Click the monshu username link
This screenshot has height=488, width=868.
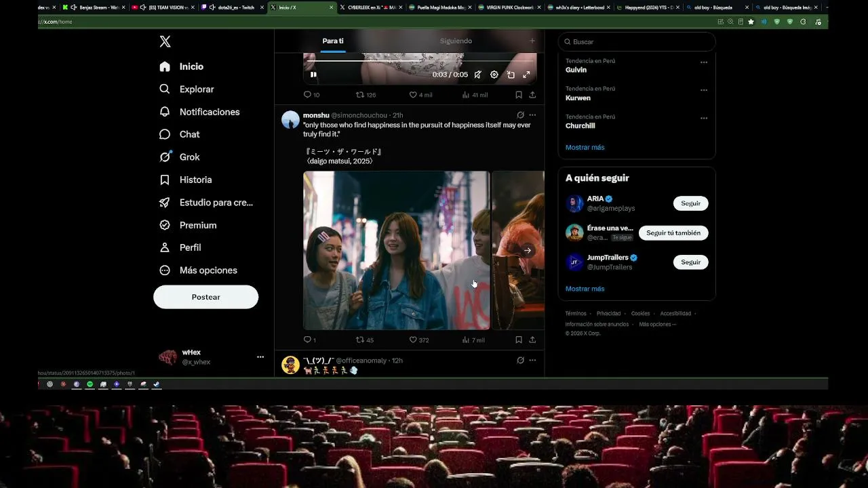pyautogui.click(x=316, y=115)
